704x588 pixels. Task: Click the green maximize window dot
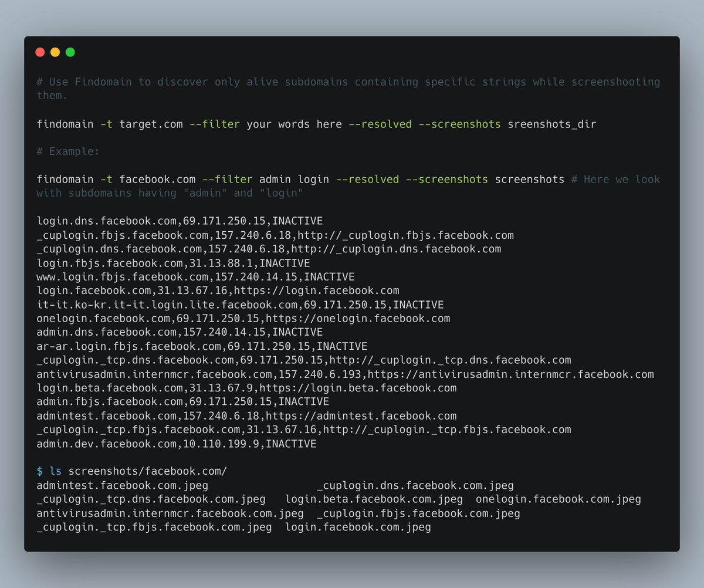(70, 52)
